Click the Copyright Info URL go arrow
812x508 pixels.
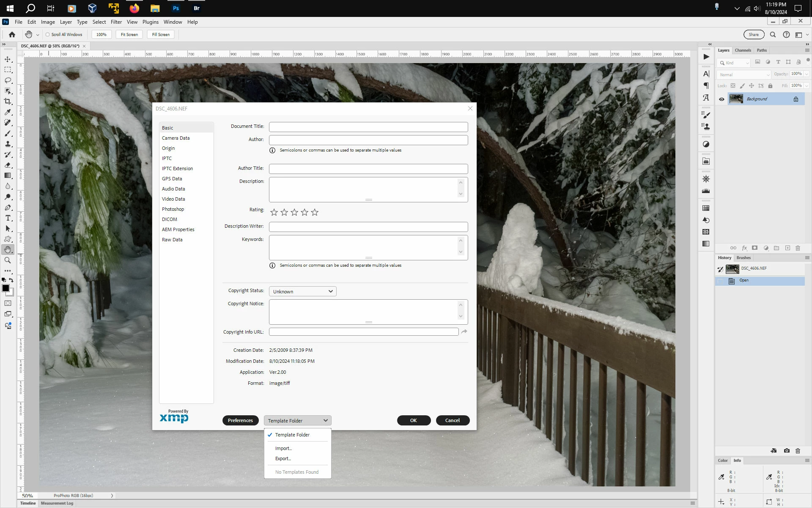pyautogui.click(x=464, y=331)
